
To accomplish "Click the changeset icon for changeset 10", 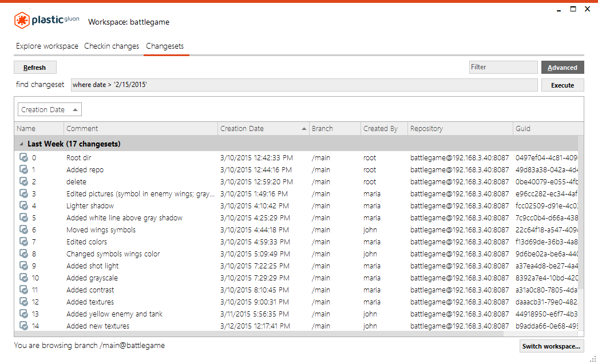I will pyautogui.click(x=23, y=278).
